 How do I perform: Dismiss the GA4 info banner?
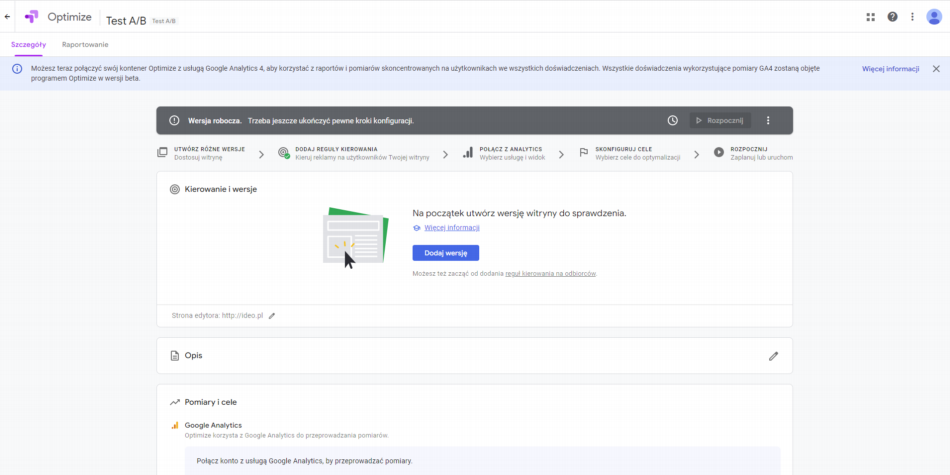click(936, 69)
